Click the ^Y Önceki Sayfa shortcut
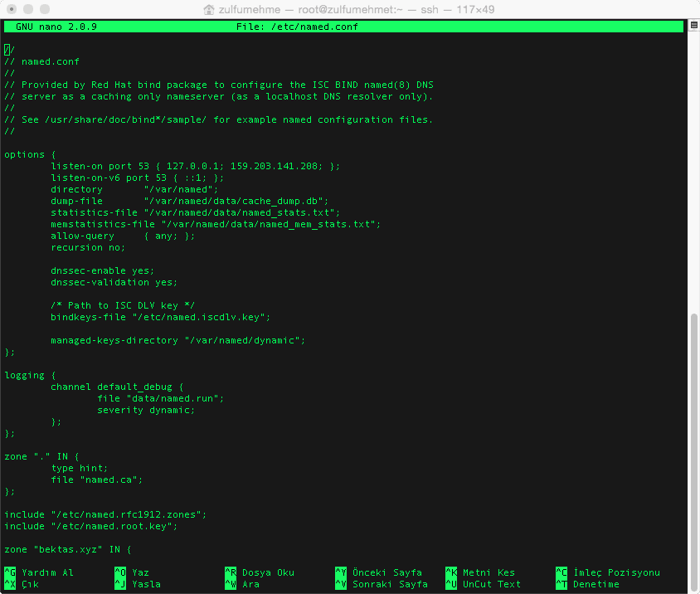This screenshot has height=594, width=700. [x=378, y=572]
